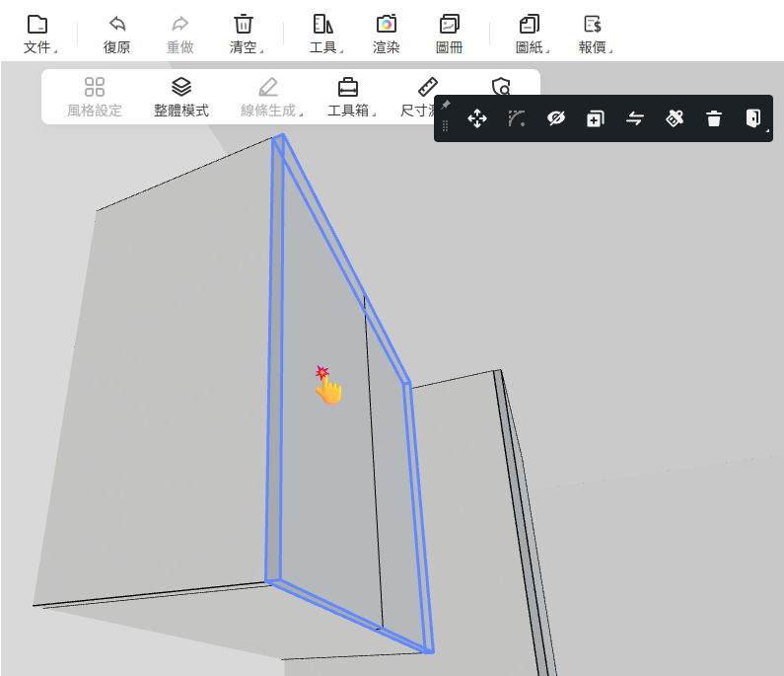Click the move tool in floating toolbar
The height and width of the screenshot is (676, 784).
tap(477, 119)
